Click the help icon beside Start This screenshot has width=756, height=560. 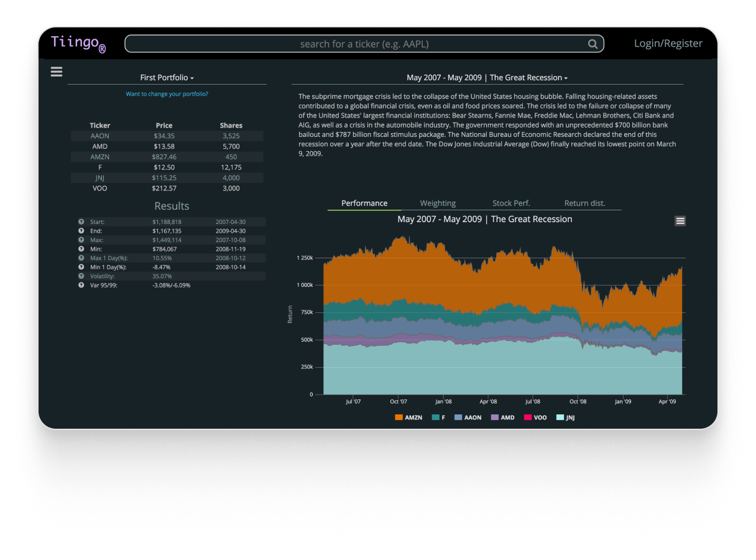(x=81, y=222)
